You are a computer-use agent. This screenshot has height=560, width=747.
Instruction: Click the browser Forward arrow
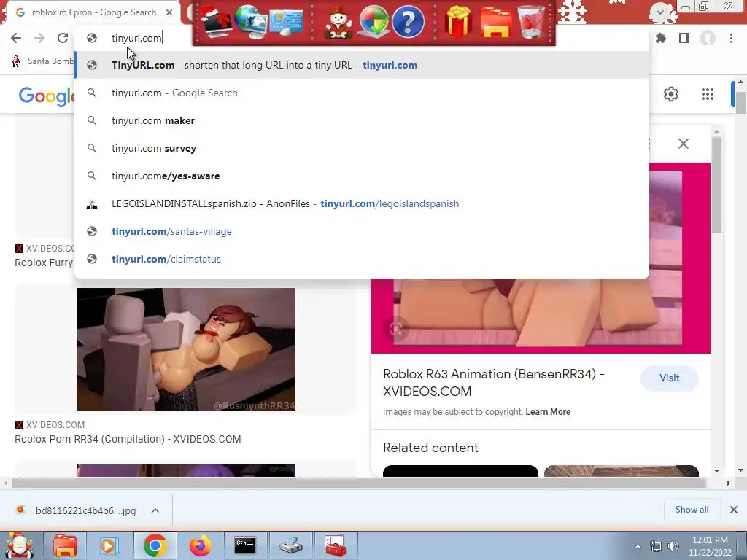39,38
